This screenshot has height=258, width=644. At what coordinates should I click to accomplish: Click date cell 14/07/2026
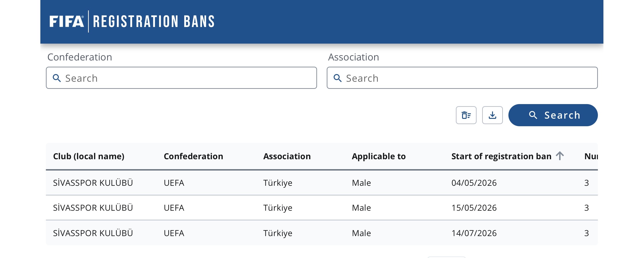coord(474,233)
